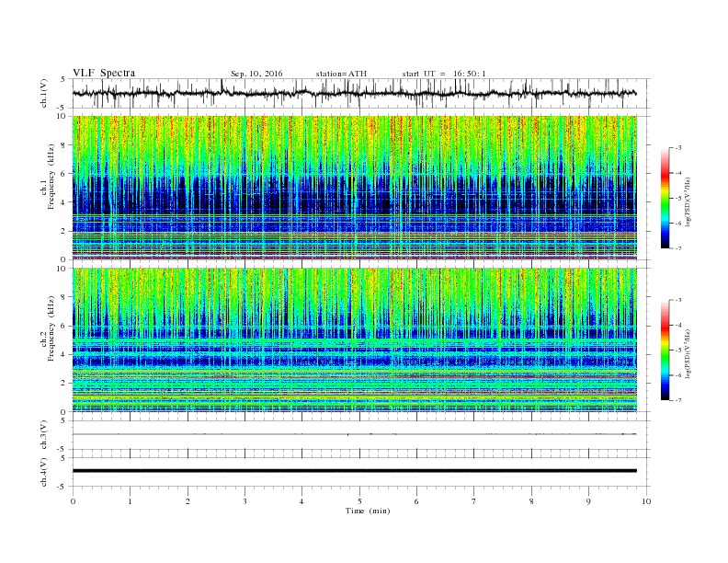Click the "Time (min)" axis title
Image resolution: width=728 pixels, height=563 pixels.
pyautogui.click(x=368, y=511)
